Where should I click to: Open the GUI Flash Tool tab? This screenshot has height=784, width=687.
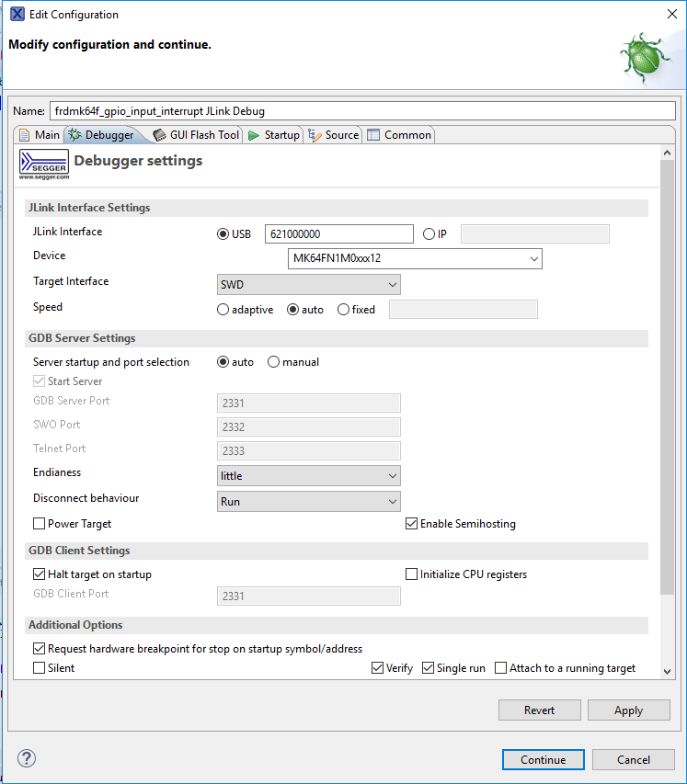[196, 135]
